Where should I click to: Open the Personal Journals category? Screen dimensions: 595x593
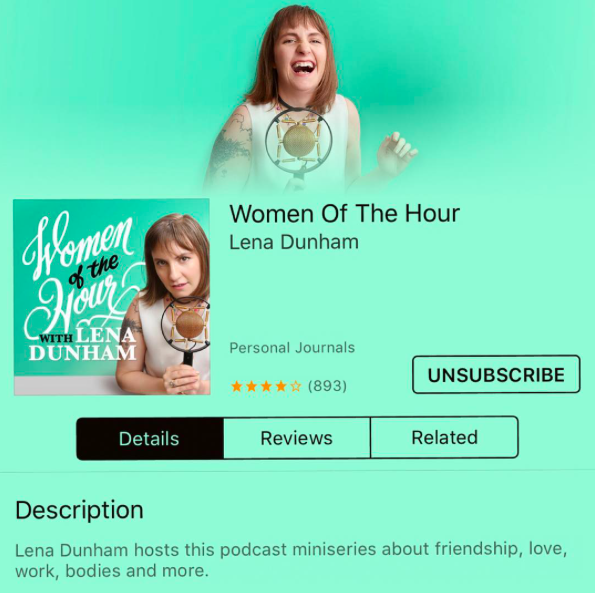coord(292,348)
